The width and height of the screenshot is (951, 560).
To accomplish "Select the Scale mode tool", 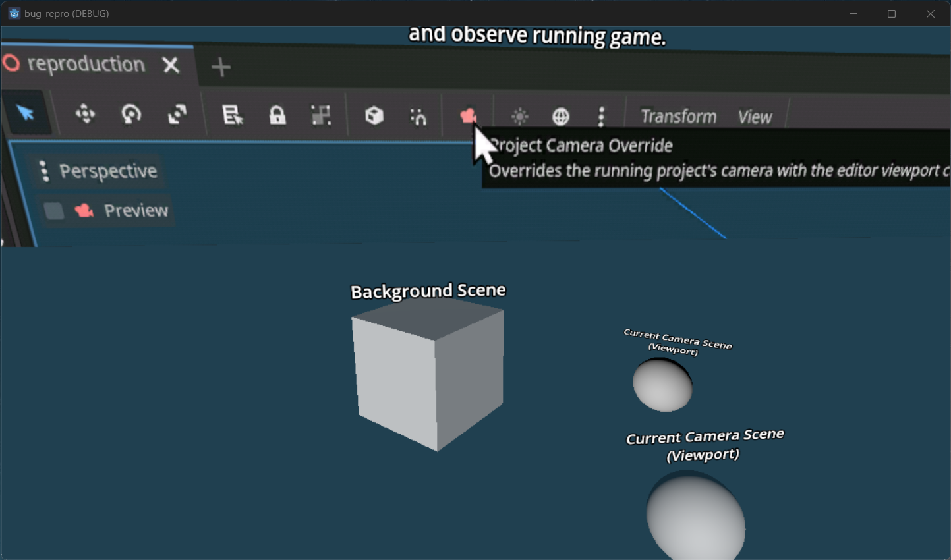I will coord(177,115).
